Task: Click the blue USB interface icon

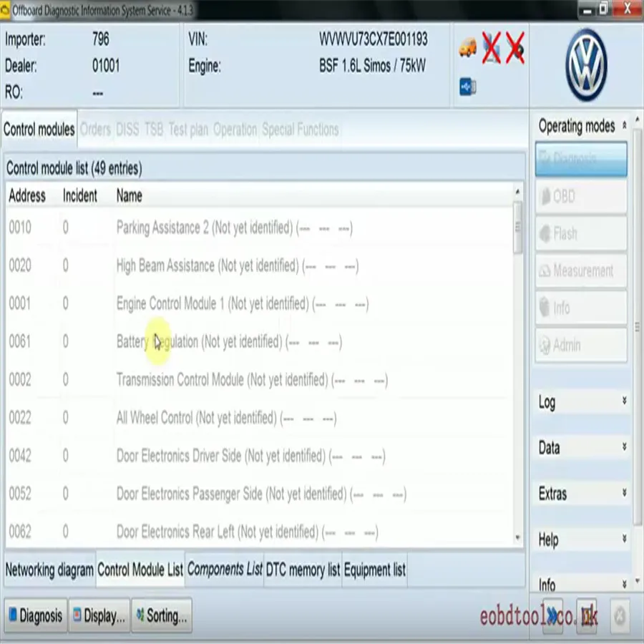Action: [468, 87]
